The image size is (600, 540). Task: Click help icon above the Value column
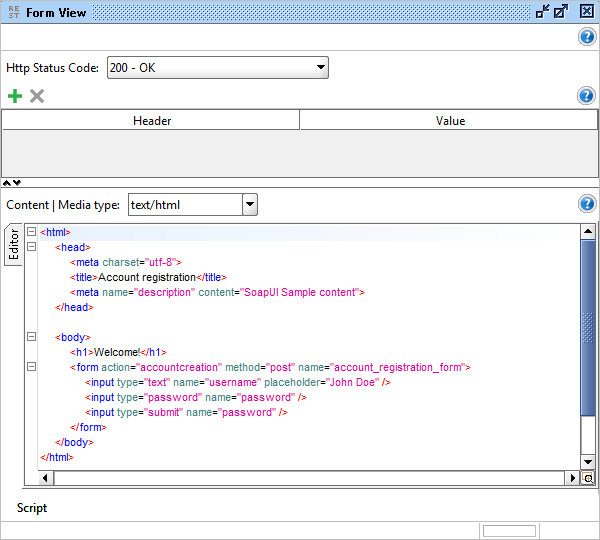(587, 96)
